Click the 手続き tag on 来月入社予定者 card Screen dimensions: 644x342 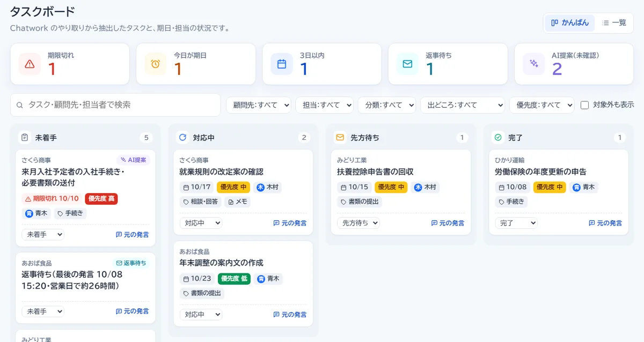point(70,213)
